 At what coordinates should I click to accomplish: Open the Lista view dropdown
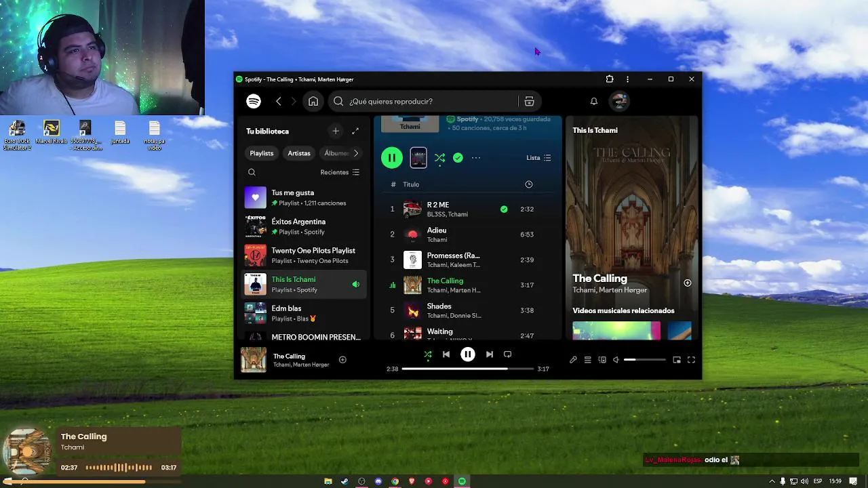coord(538,158)
